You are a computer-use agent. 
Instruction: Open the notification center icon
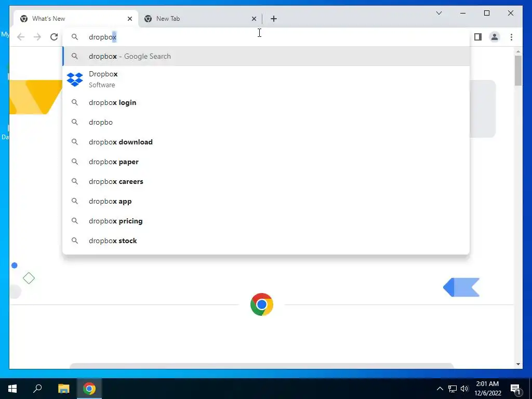click(x=515, y=389)
